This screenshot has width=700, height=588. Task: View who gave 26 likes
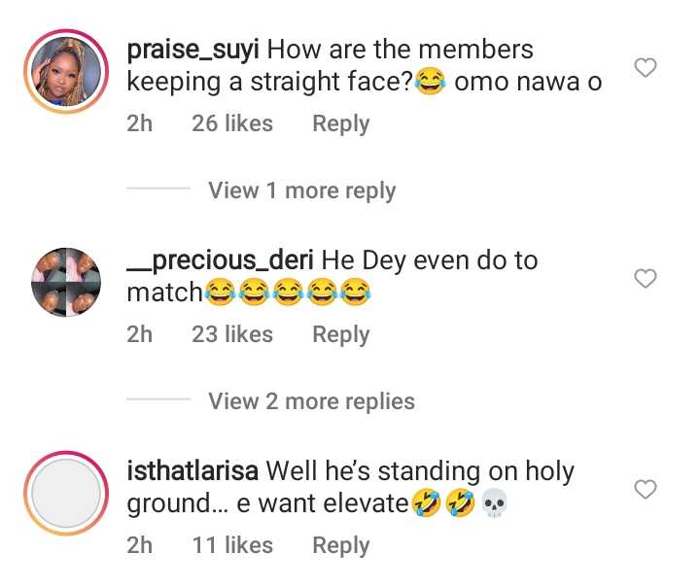pos(232,124)
